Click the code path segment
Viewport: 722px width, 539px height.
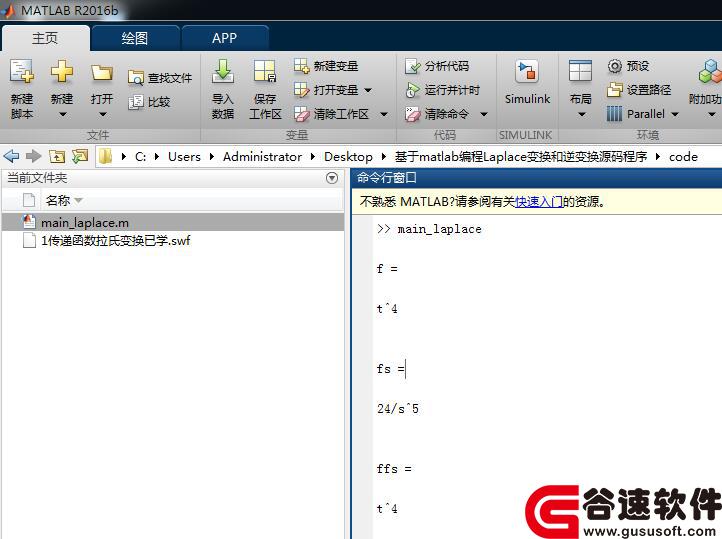point(683,156)
